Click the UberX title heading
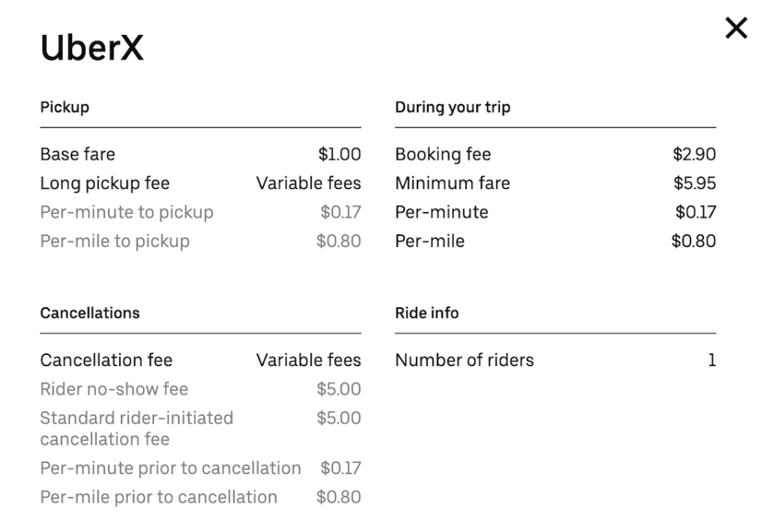762x532 pixels. pyautogui.click(x=91, y=48)
